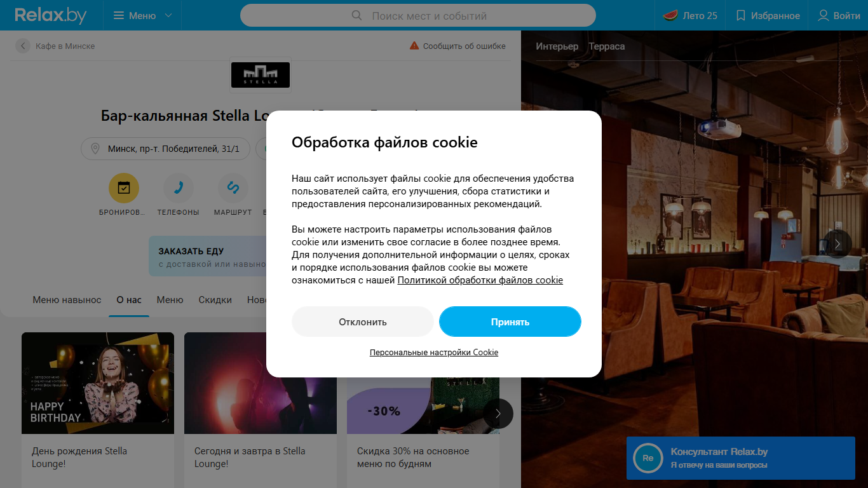Click the address Минск, пр-т. Победителей, 31/1
The width and height of the screenshot is (868, 488).
tap(165, 149)
